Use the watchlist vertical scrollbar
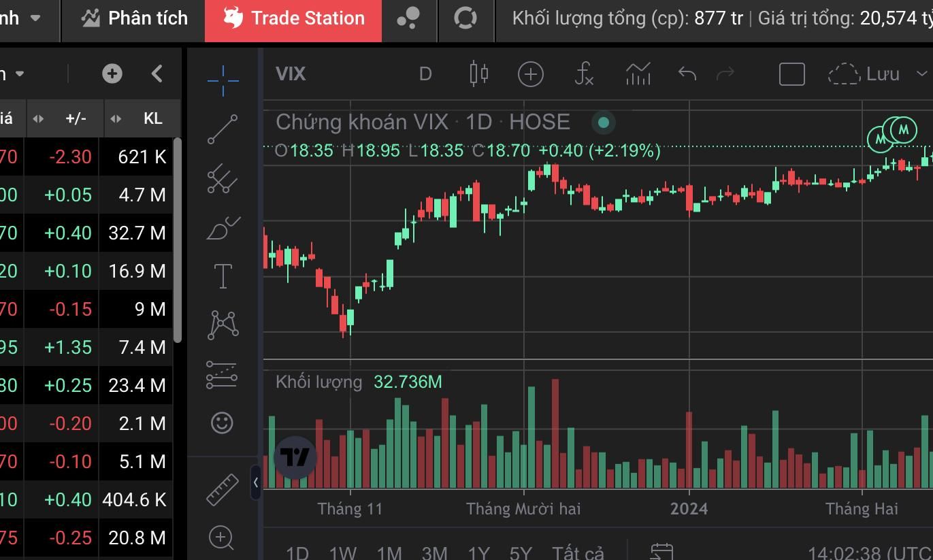The image size is (933, 560). (x=177, y=240)
